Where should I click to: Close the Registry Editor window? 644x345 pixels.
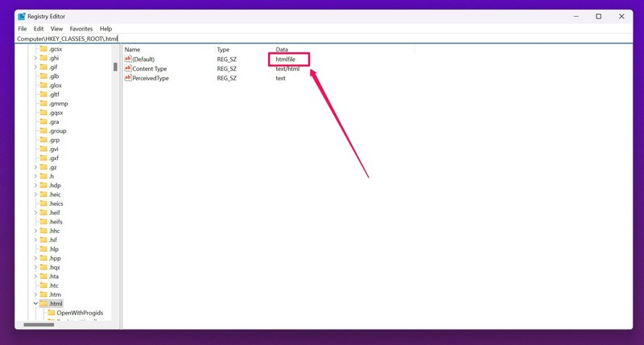[x=621, y=16]
